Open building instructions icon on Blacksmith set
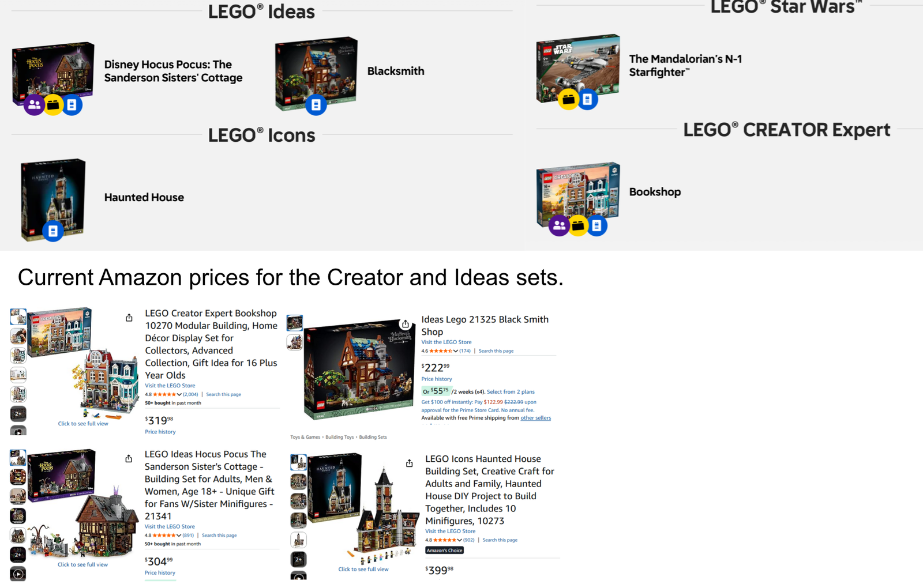Image resolution: width=923 pixels, height=588 pixels. click(316, 105)
